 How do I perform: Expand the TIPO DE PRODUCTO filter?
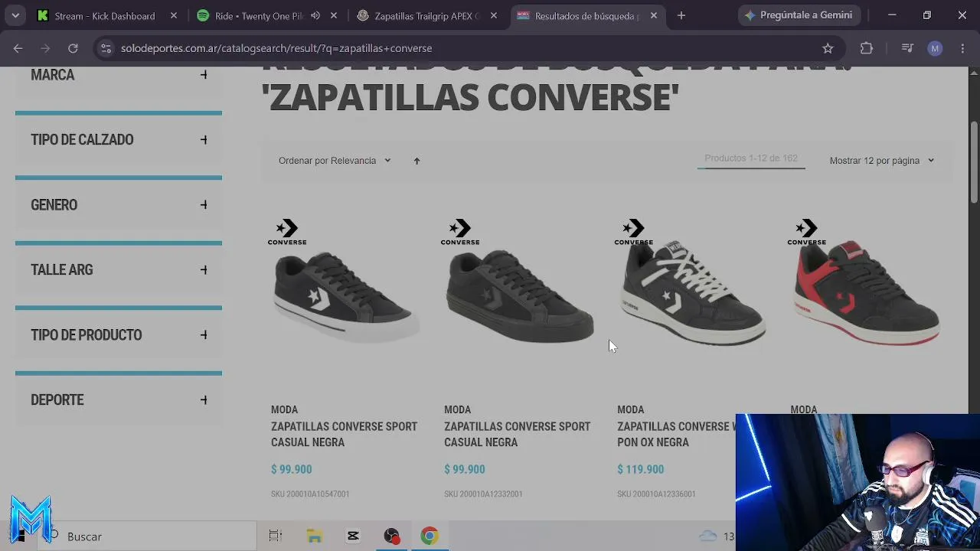point(119,335)
